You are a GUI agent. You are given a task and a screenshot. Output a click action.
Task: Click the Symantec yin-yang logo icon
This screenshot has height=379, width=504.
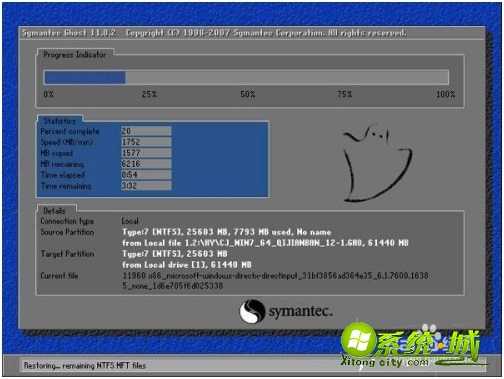pyautogui.click(x=252, y=311)
